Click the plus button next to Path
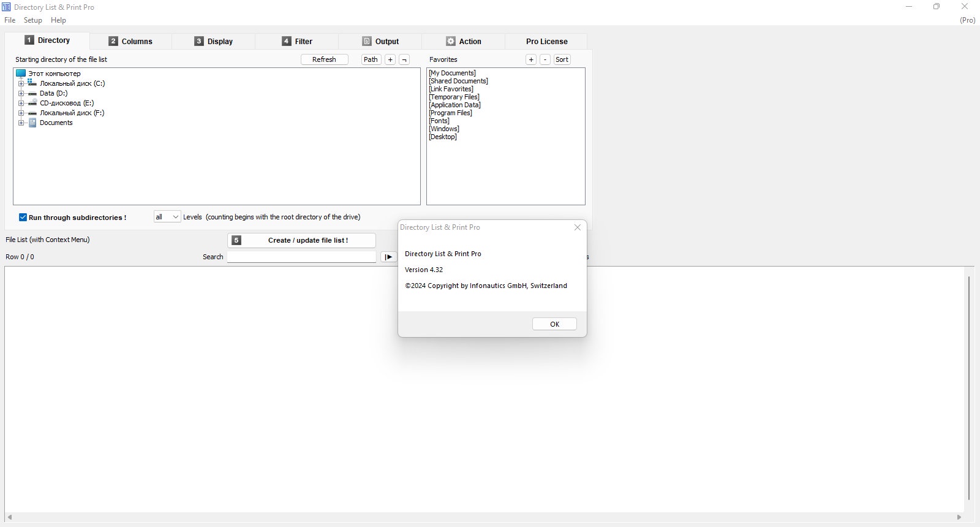Screen dimensions: 980x527 coord(390,59)
